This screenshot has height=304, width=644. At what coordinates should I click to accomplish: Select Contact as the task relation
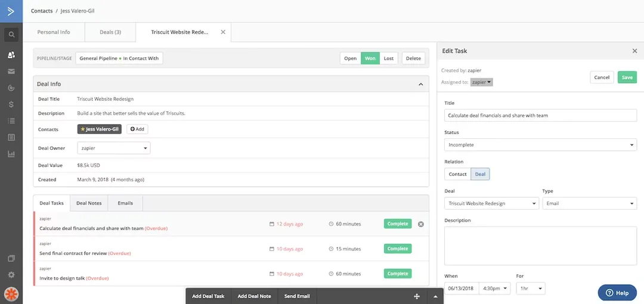pyautogui.click(x=457, y=174)
